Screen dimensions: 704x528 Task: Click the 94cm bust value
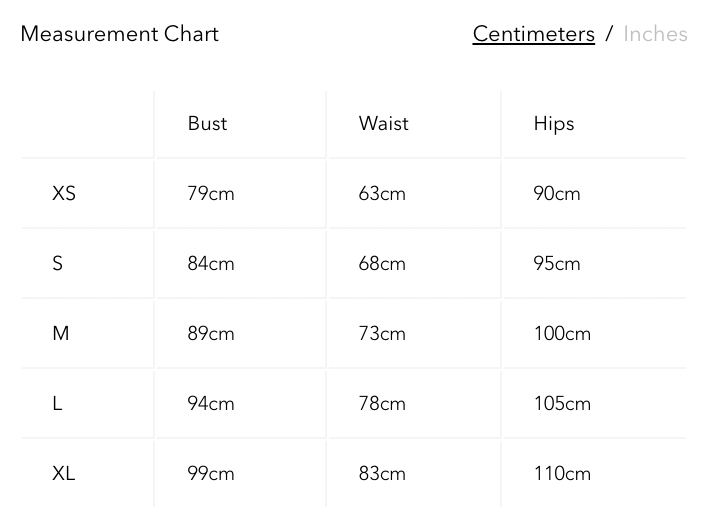[x=211, y=403]
